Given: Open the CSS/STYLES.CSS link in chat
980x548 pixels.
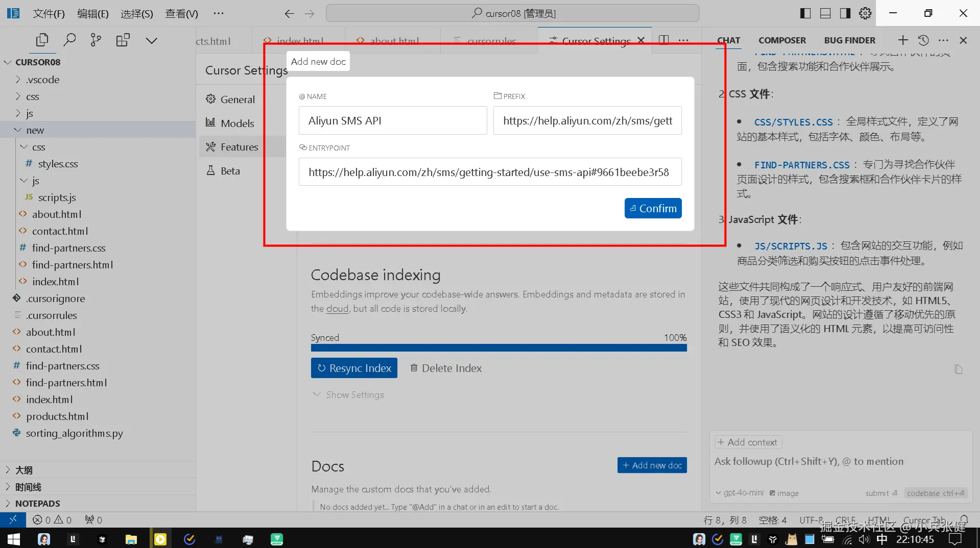Looking at the screenshot, I should 793,122.
